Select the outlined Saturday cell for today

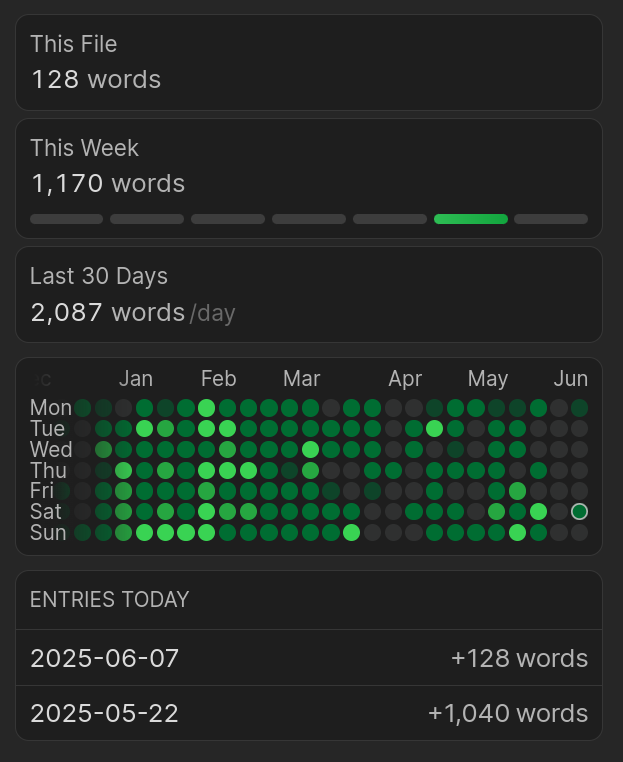point(579,512)
